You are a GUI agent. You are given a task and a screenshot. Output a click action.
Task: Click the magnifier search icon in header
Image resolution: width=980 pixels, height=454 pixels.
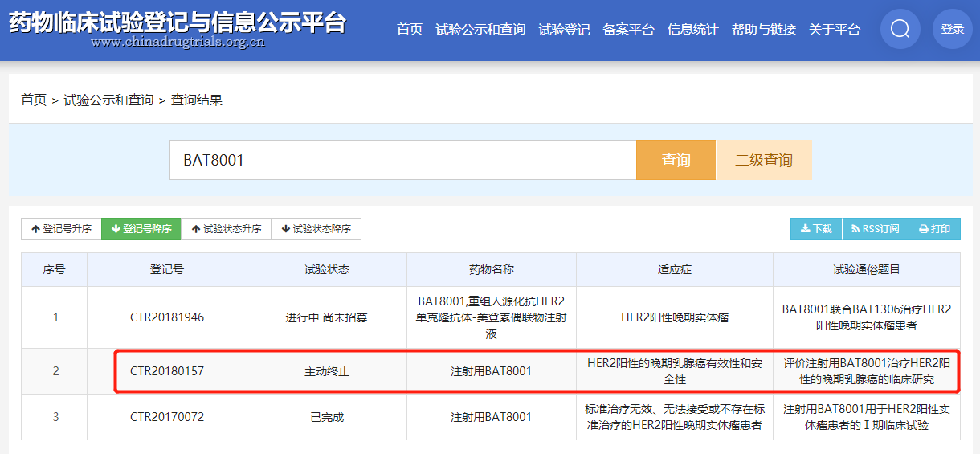900,30
